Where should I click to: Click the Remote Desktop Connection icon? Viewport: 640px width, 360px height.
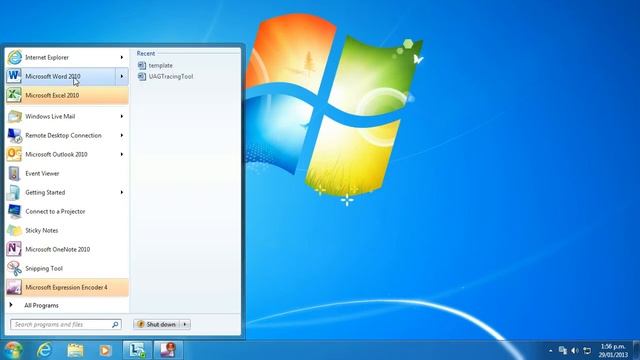(x=14, y=136)
